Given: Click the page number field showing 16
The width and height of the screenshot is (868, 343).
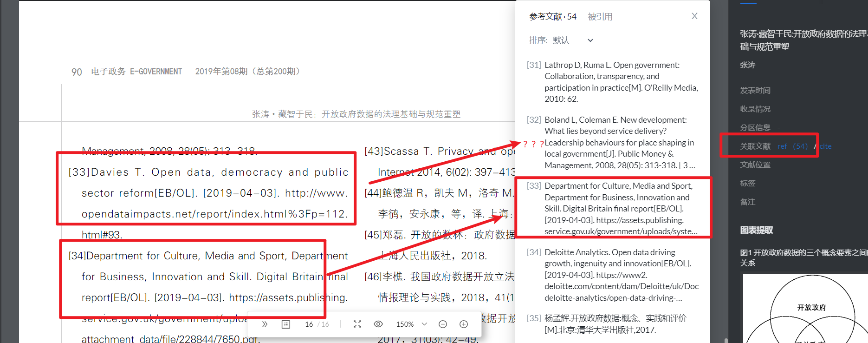Looking at the screenshot, I should point(309,324).
